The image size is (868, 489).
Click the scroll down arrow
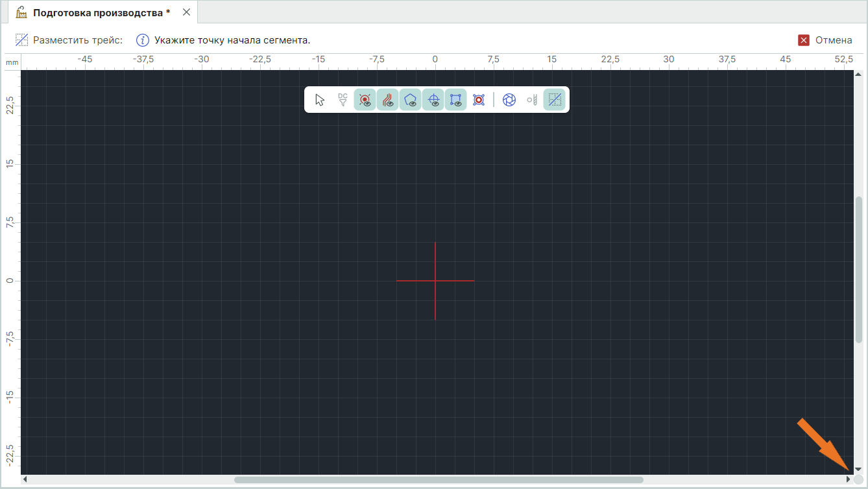(858, 468)
